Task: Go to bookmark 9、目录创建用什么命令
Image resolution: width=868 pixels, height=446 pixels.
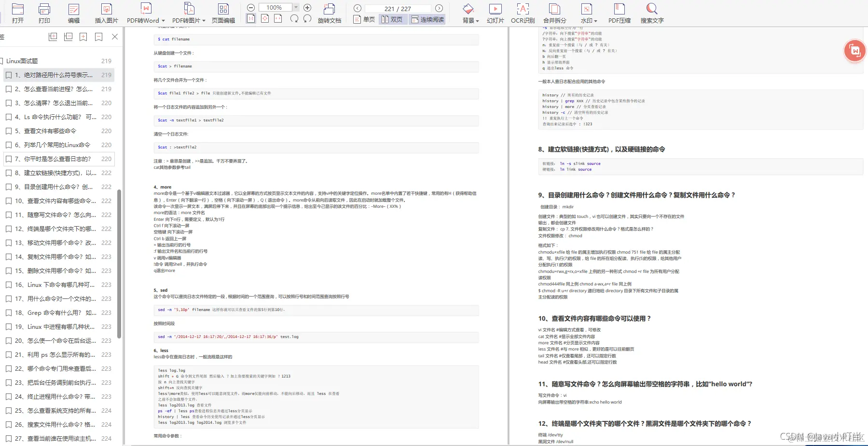Action: pos(59,187)
